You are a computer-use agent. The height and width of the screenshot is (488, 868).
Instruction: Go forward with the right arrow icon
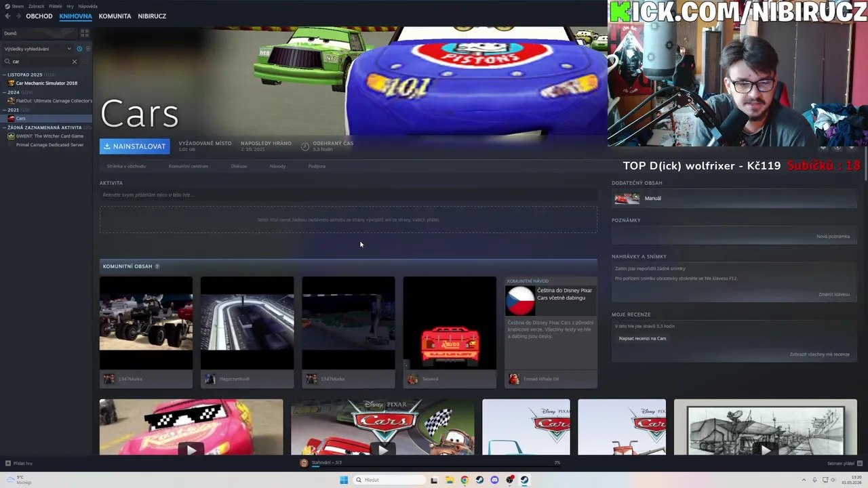point(18,16)
